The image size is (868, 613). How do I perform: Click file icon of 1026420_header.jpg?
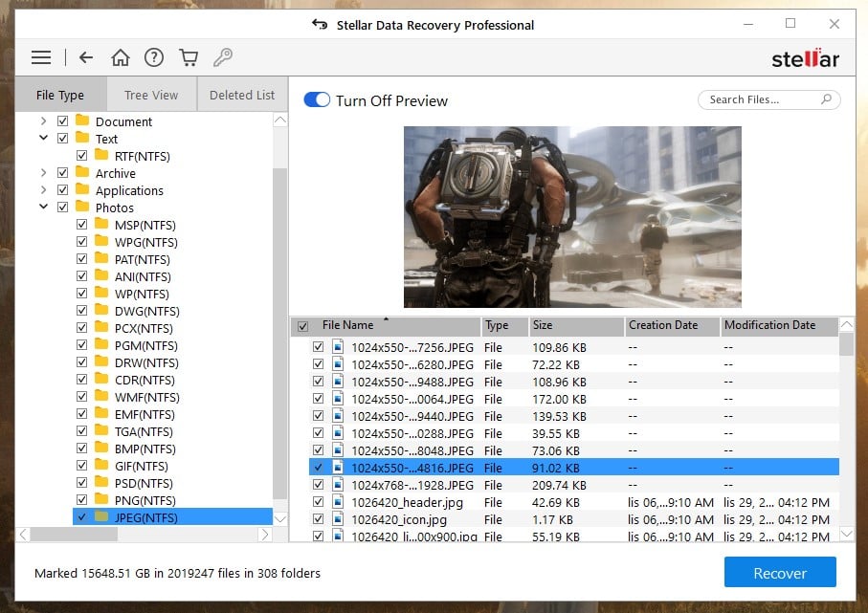coord(338,502)
